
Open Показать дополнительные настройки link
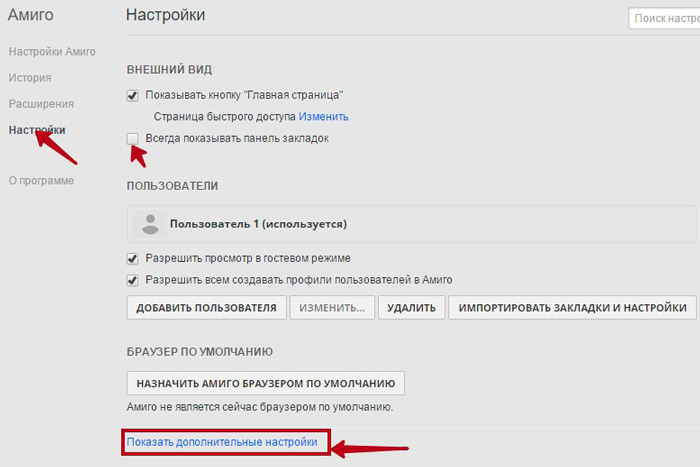(x=222, y=442)
